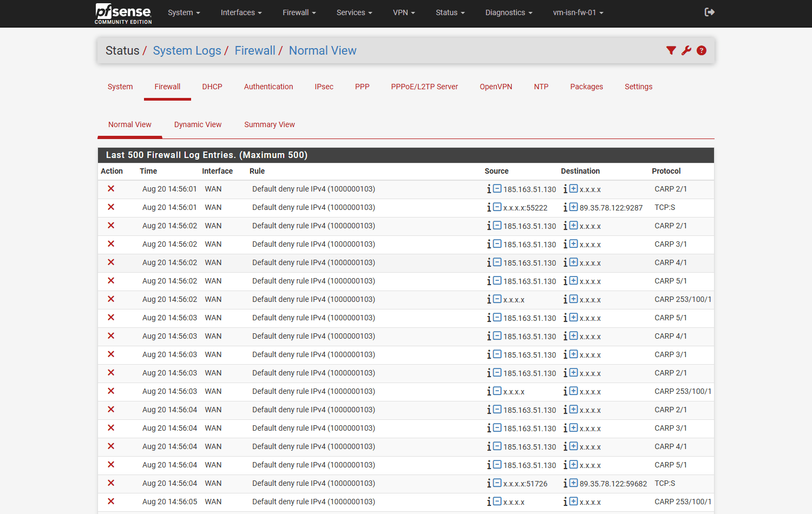Click the red X icon on the x.x.x.x:51726 row
The width and height of the screenshot is (812, 514).
click(111, 483)
